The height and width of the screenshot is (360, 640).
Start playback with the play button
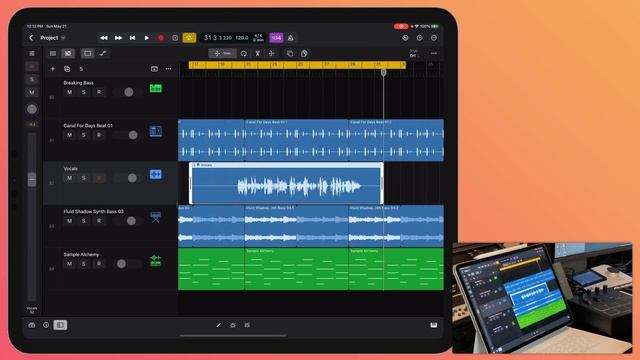pos(147,38)
